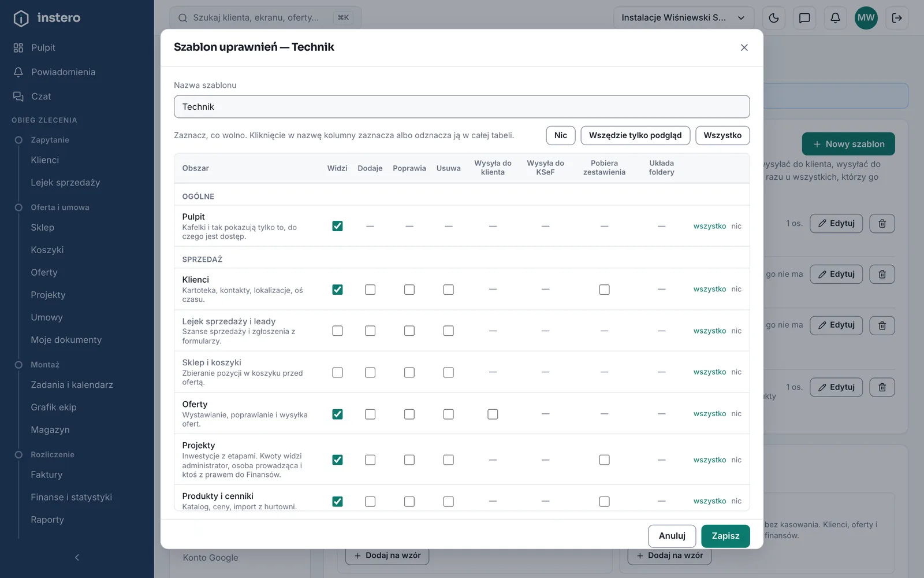924x578 pixels.
Task: Click the Szukaj klienta search field
Action: [x=266, y=18]
